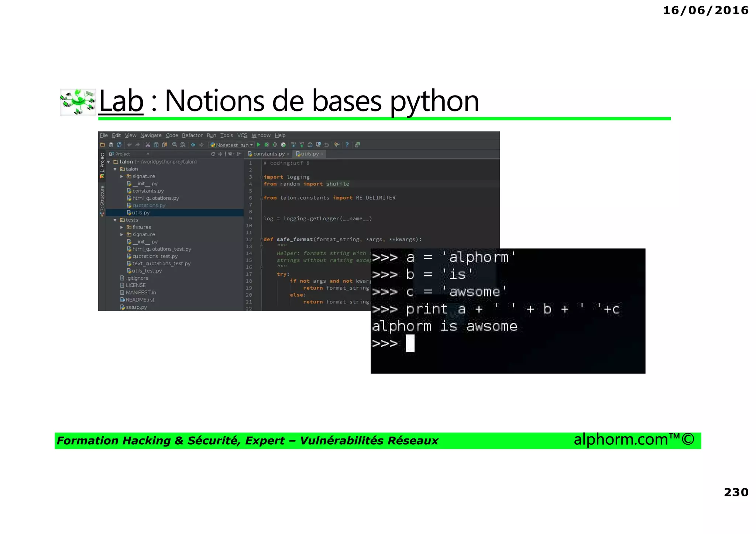Run with Coverage icon

tap(275, 145)
